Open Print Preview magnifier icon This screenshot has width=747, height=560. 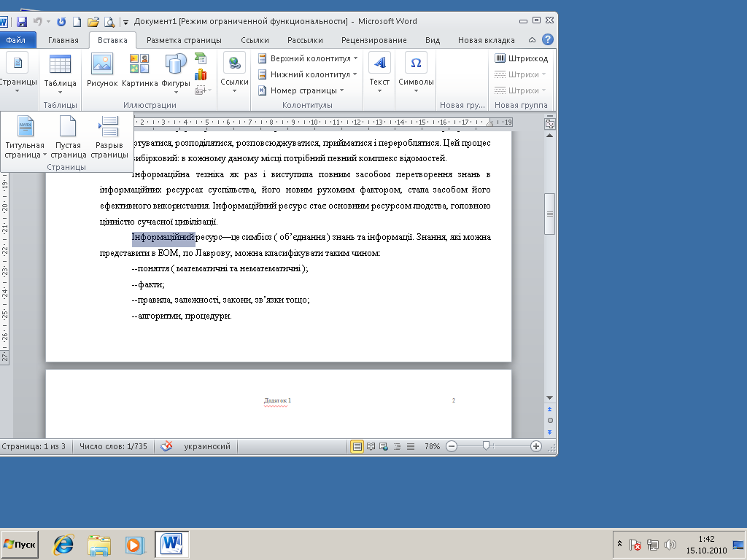109,21
